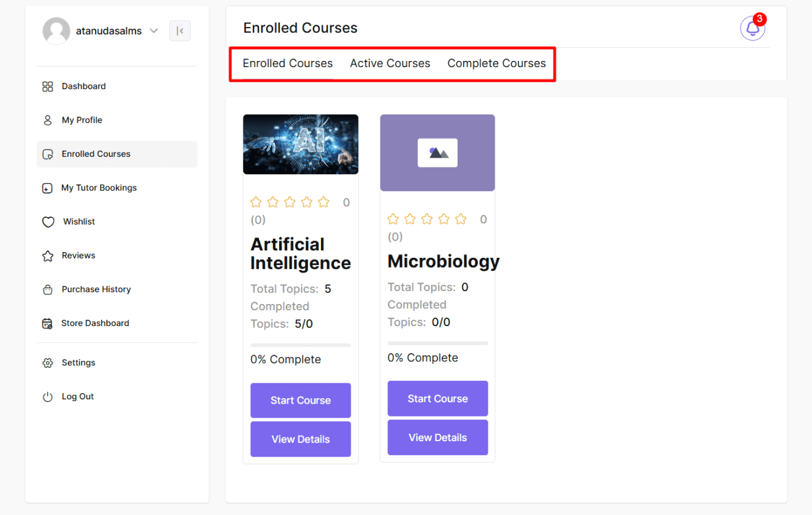The image size is (812, 515).
Task: Open the Settings gear in the sidebar
Action: point(48,362)
